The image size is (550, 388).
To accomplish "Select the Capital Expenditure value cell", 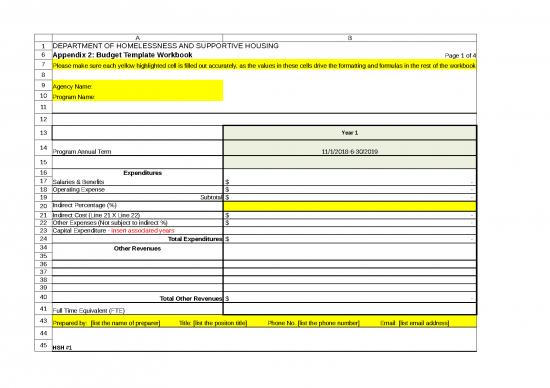I will (x=350, y=230).
